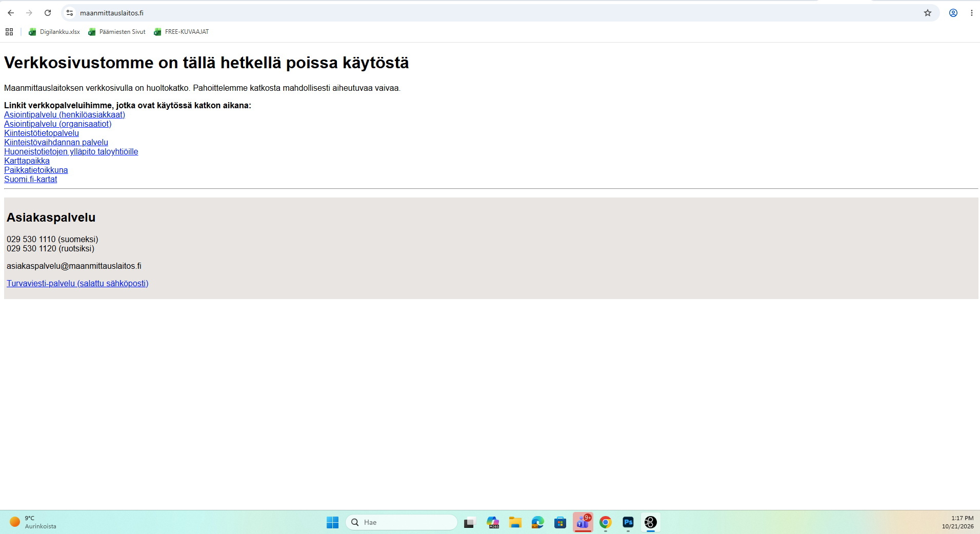Image resolution: width=980 pixels, height=534 pixels.
Task: Click the taskbar search box Hae
Action: tap(402, 522)
